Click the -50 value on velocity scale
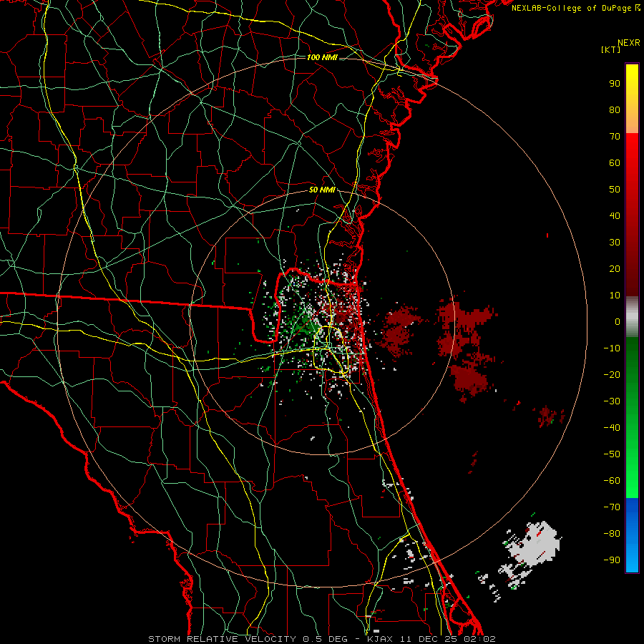This screenshot has height=644, width=644. [x=612, y=454]
